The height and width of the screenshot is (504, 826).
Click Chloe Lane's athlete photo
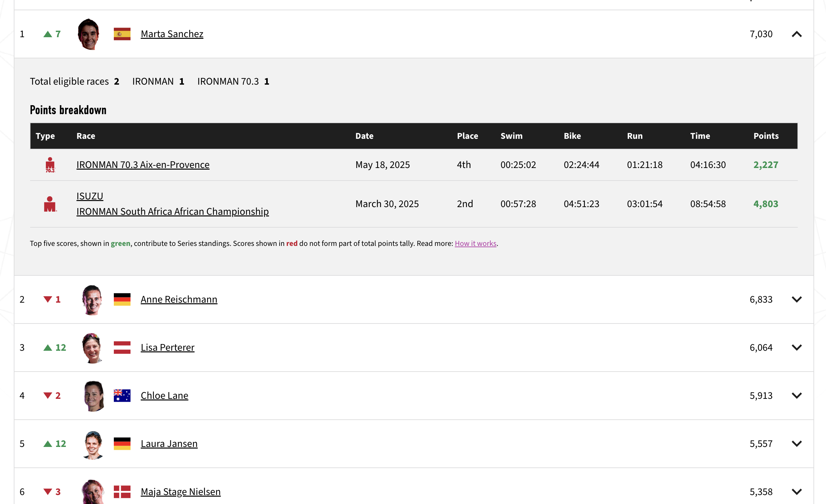[94, 396]
